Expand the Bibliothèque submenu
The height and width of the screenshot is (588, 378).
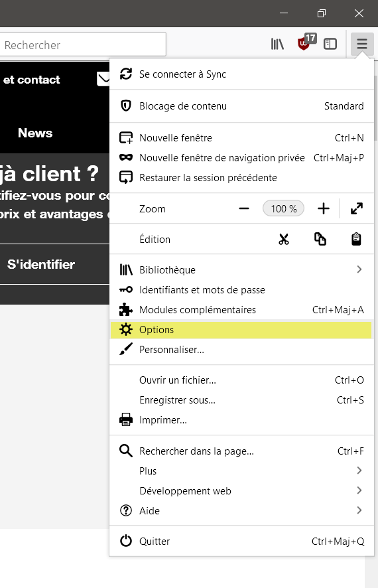[241, 269]
